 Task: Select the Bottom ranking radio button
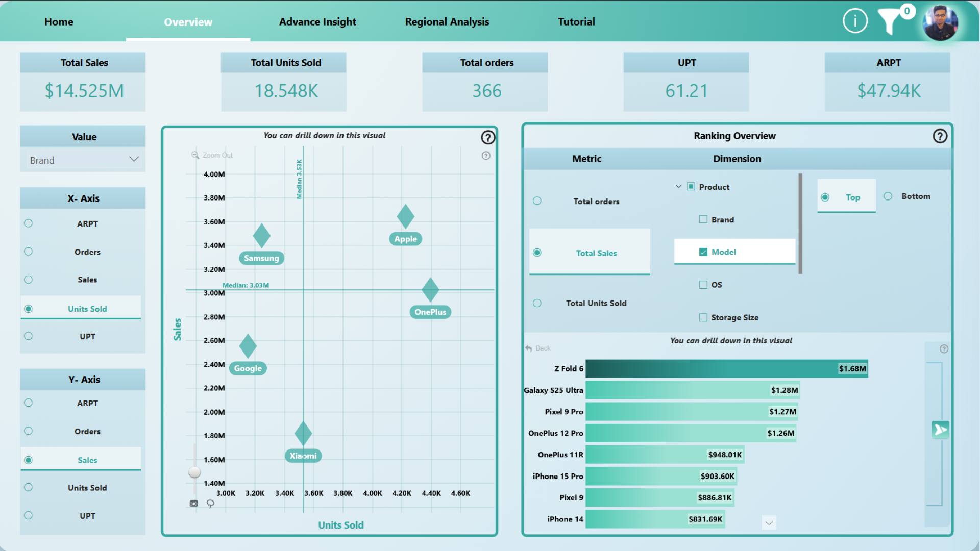888,196
